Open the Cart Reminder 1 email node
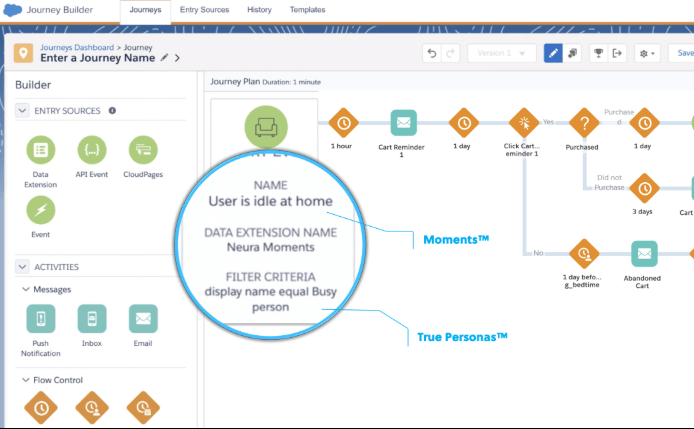 pyautogui.click(x=404, y=123)
